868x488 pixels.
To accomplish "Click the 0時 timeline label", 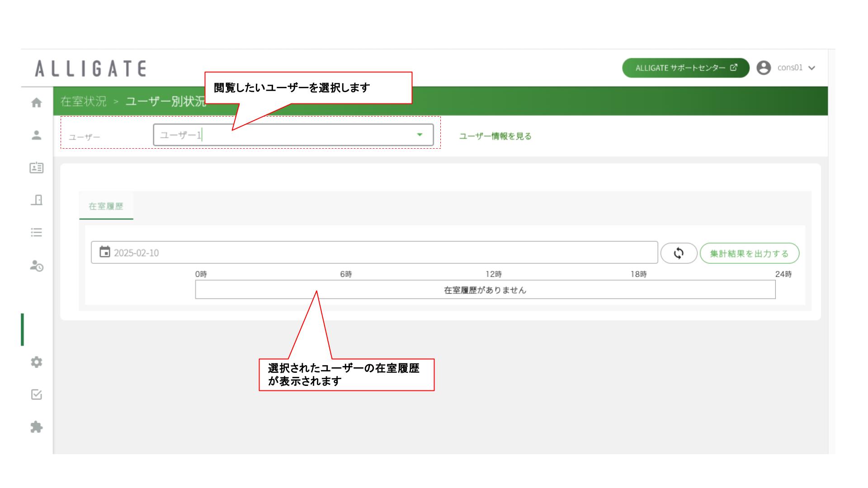I will [201, 274].
